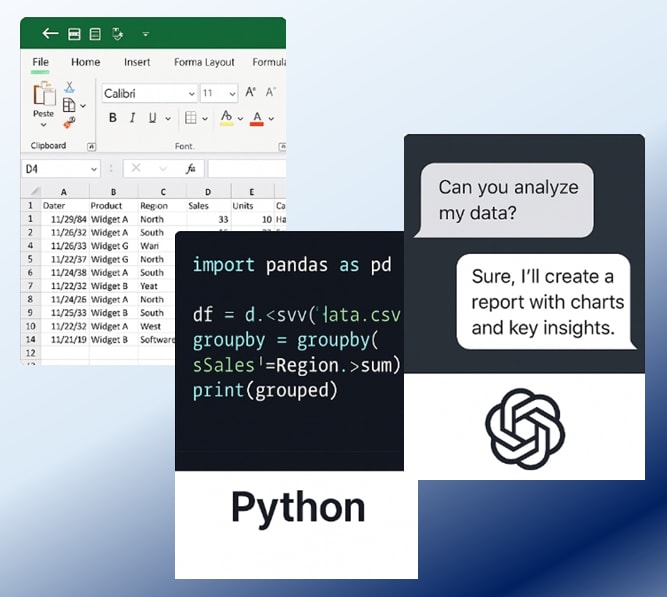Click the Save icon in the quick access toolbar
The image size is (667, 597).
pos(74,34)
